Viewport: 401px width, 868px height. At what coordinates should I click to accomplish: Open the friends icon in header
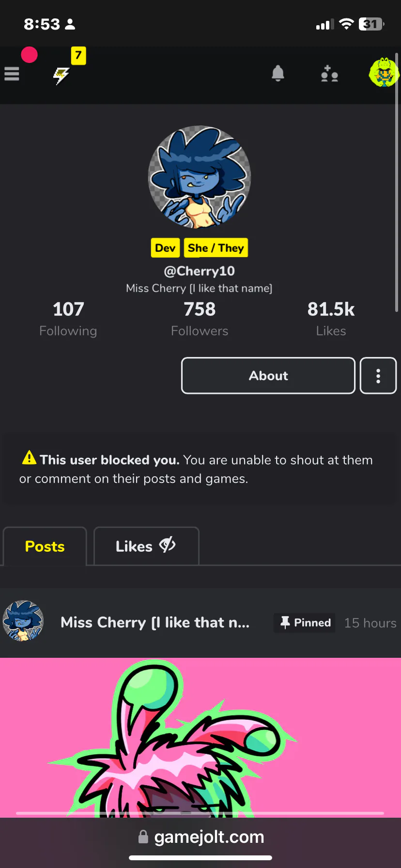[x=329, y=74]
